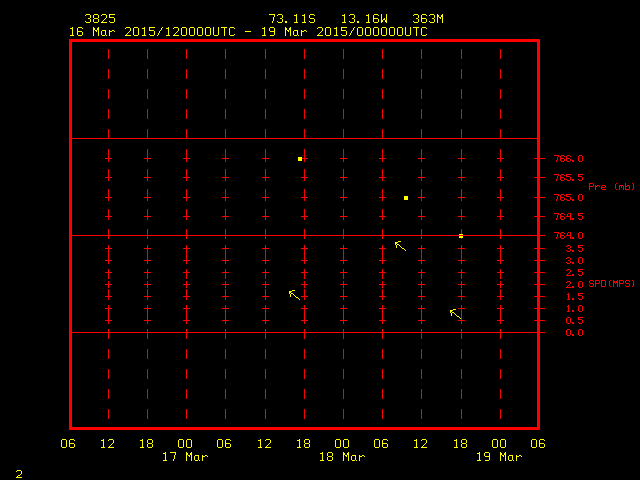The width and height of the screenshot is (640, 480).
Task: Click the station ID 3825 in header
Action: 99,19
